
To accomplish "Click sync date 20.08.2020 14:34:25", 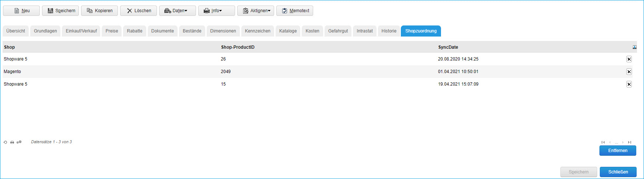I will click(x=458, y=59).
